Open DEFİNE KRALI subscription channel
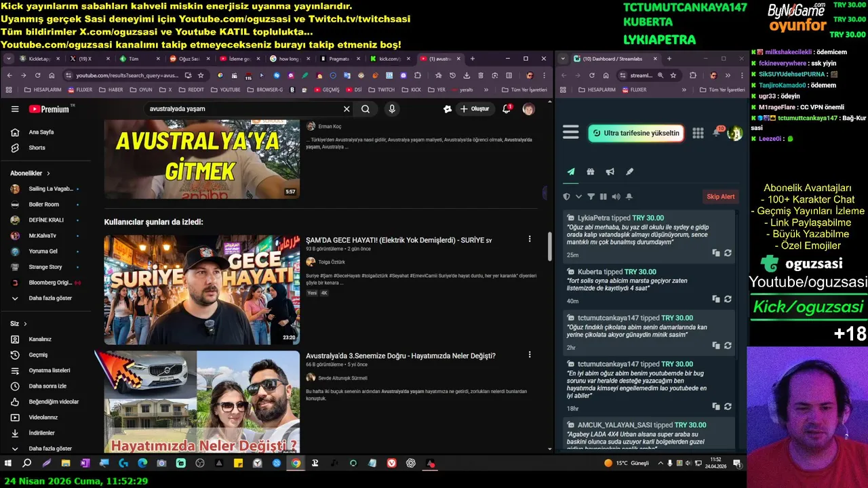This screenshot has width=868, height=488. click(x=47, y=220)
